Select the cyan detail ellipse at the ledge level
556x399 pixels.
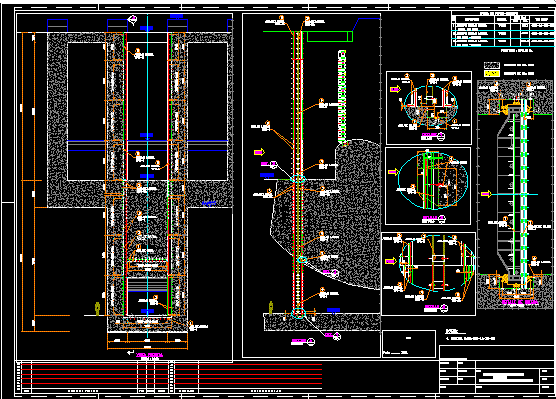(x=298, y=178)
